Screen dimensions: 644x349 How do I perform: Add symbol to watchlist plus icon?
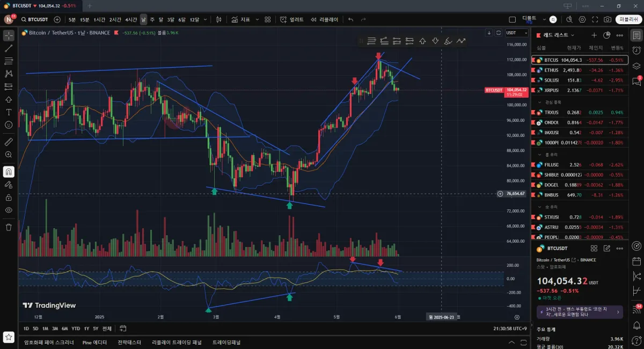click(594, 35)
